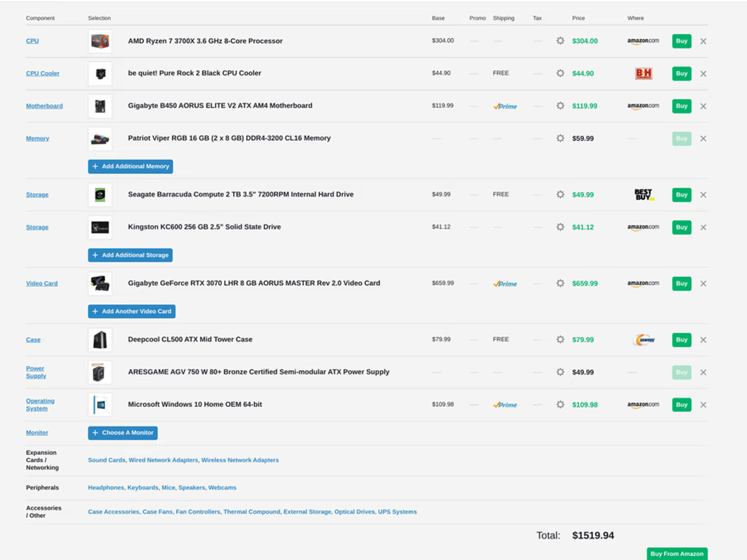The image size is (747, 560).
Task: Remove the ARESGAME power supply
Action: coord(703,372)
